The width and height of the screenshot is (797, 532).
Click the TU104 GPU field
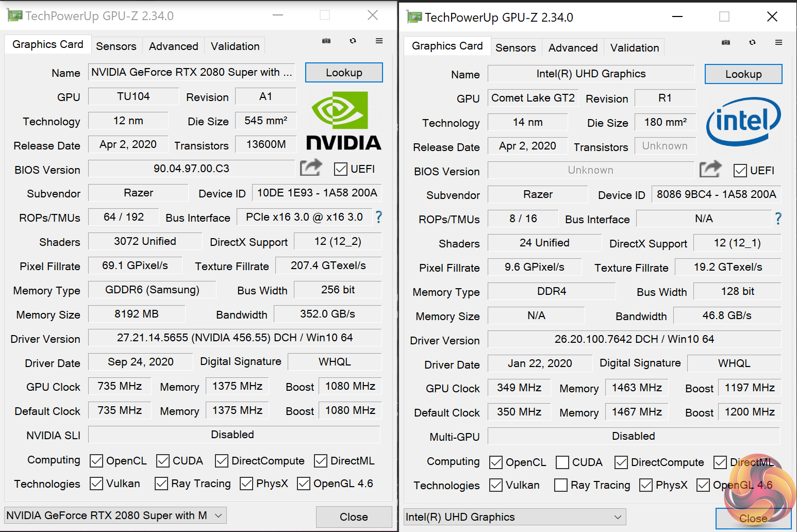point(133,96)
